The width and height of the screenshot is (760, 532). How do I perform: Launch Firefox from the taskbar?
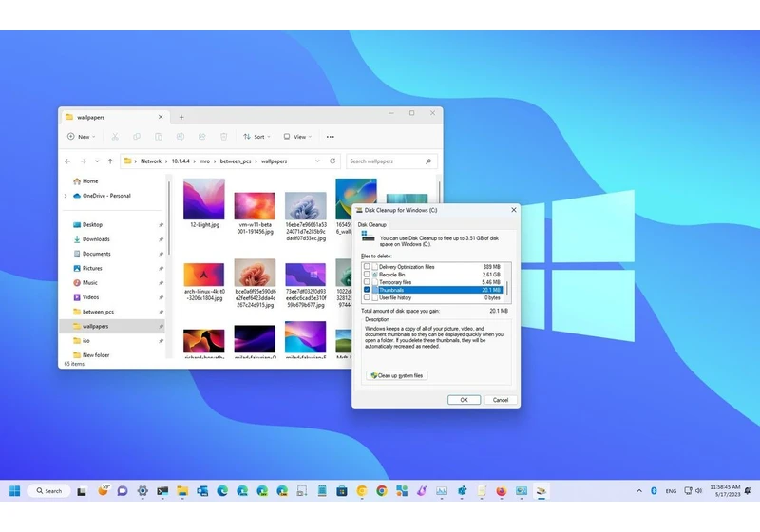(502, 491)
